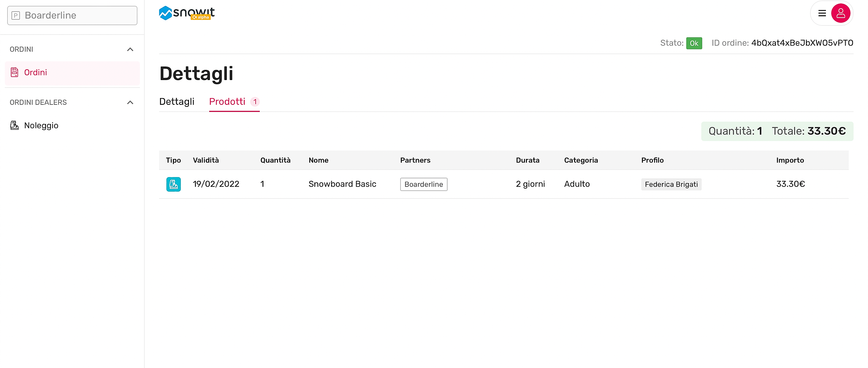
Task: Select the Prodotti tab
Action: click(x=227, y=102)
